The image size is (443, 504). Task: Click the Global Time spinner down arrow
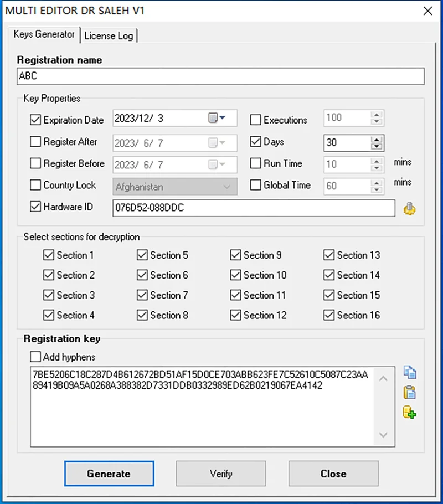[x=377, y=190]
